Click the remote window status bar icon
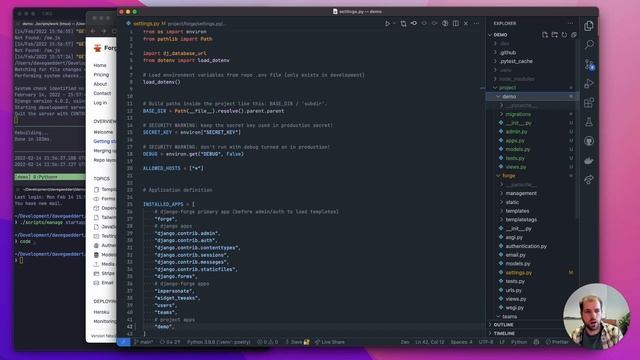 coord(124,342)
